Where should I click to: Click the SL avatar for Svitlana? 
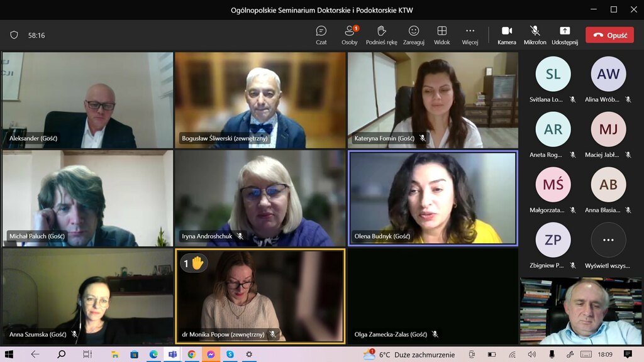click(553, 74)
